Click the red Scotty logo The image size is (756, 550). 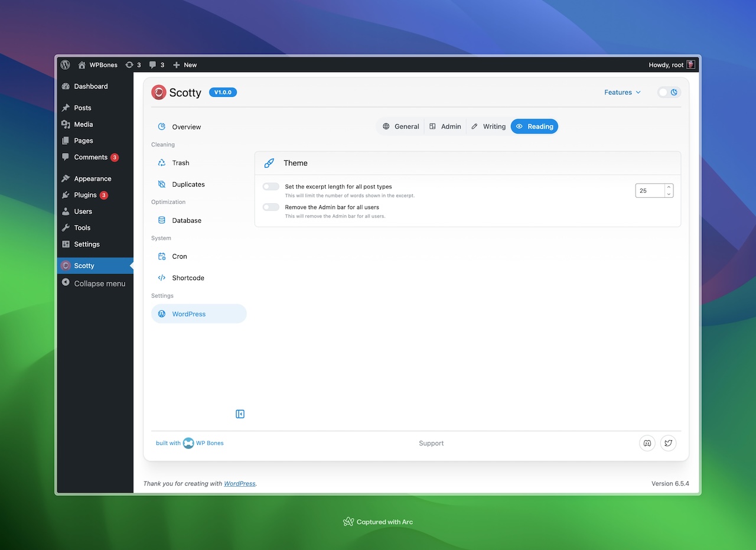(159, 92)
